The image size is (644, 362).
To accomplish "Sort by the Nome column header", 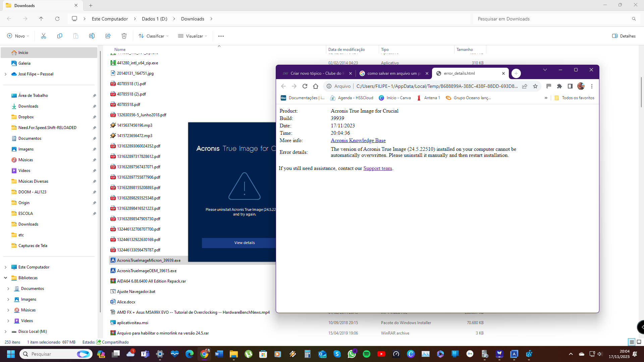I will (120, 49).
